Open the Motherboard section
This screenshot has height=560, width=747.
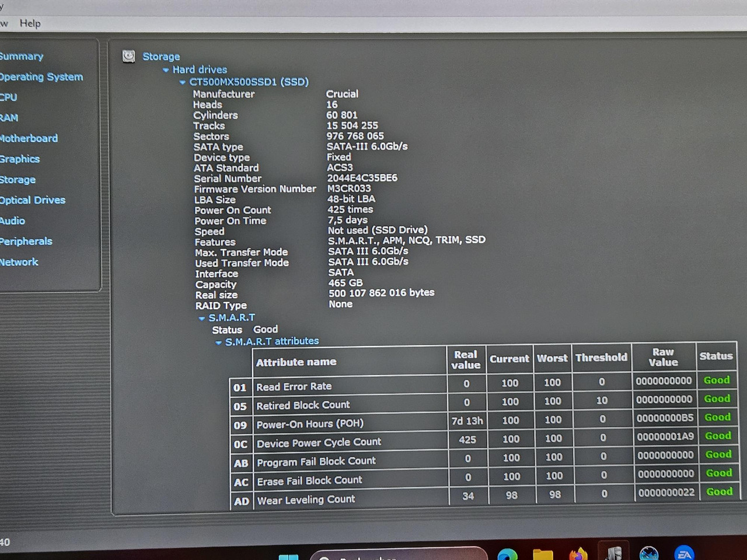pyautogui.click(x=29, y=138)
